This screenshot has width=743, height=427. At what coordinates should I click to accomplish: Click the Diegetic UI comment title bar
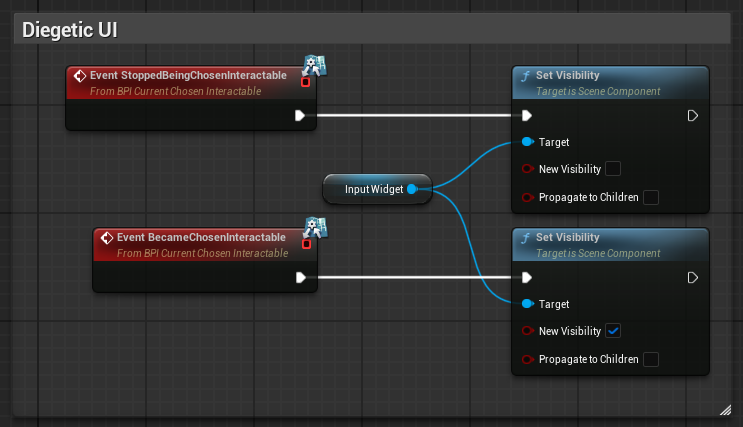[372, 29]
